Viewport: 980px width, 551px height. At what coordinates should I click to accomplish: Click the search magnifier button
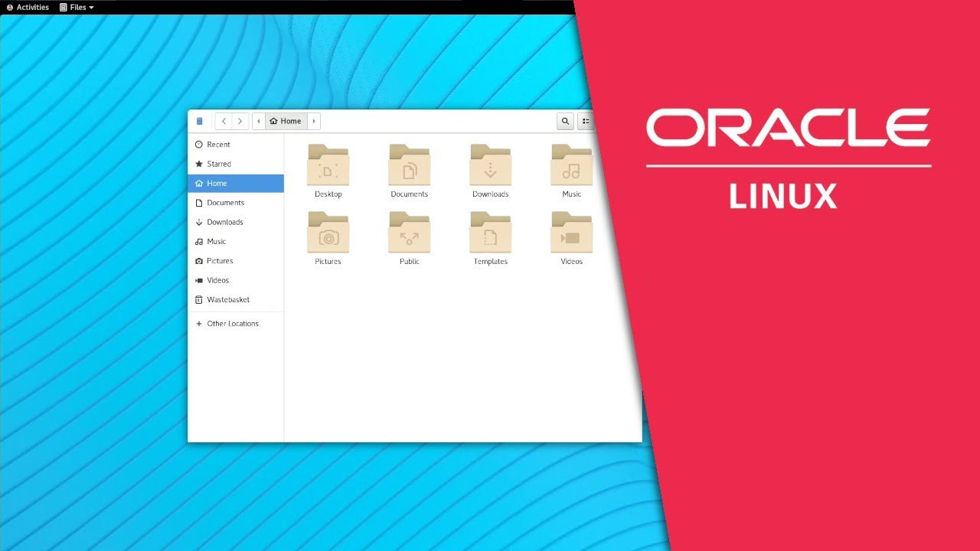coord(565,121)
